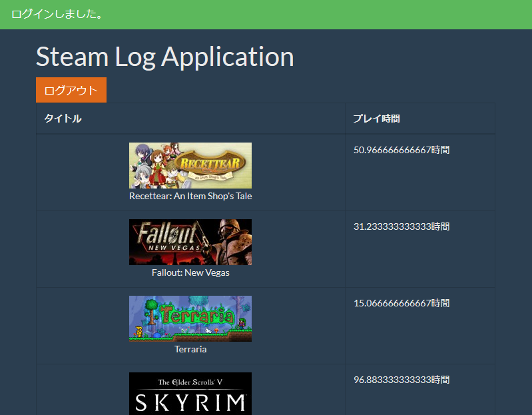Select the 31.233333333333時間 playtime value
Viewport: 532px width, 415px height.
[x=401, y=226]
